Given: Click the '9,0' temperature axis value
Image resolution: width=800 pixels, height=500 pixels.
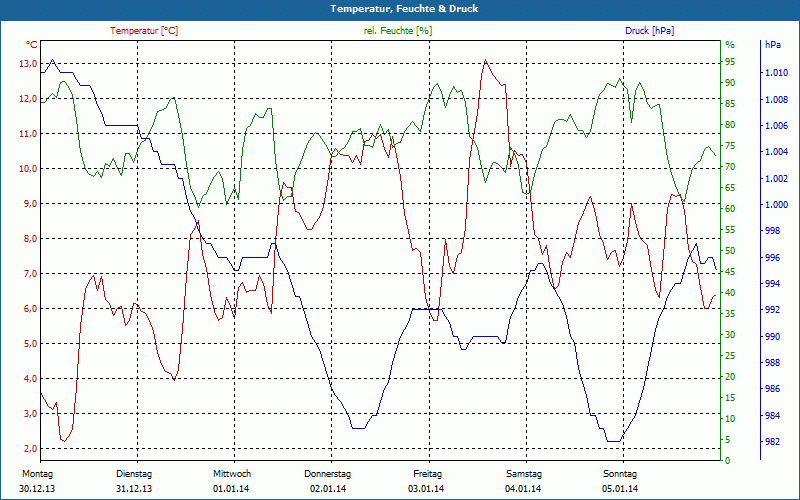Looking at the screenshot, I should click(30, 204).
